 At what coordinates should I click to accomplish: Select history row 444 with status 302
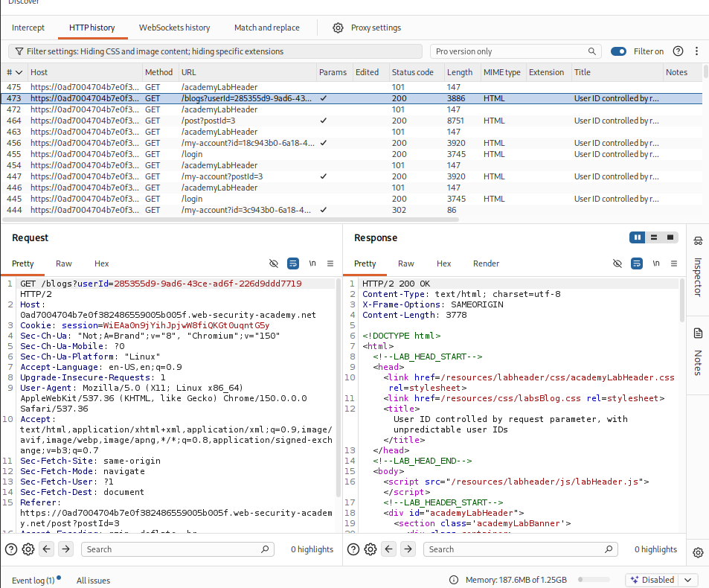coord(352,210)
